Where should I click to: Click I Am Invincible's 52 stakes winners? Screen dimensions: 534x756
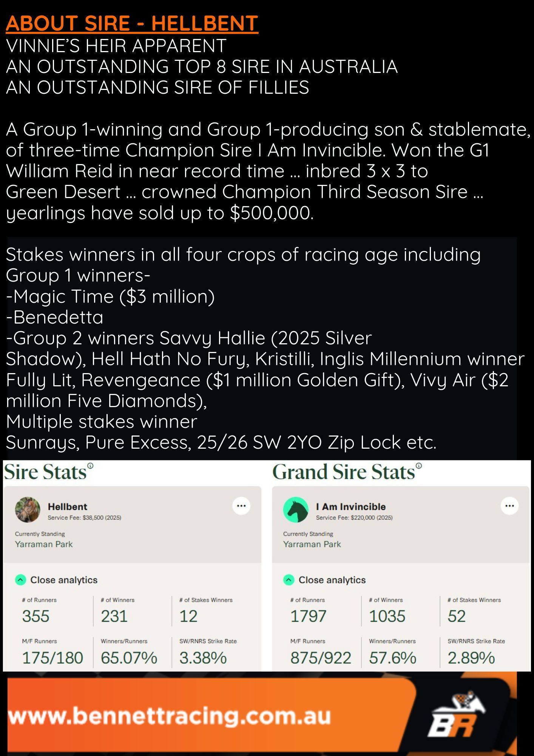pos(457,616)
